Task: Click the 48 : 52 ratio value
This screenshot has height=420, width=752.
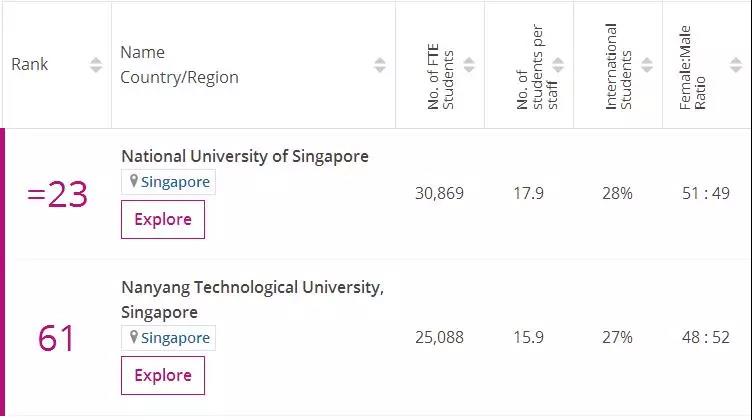Action: [706, 337]
